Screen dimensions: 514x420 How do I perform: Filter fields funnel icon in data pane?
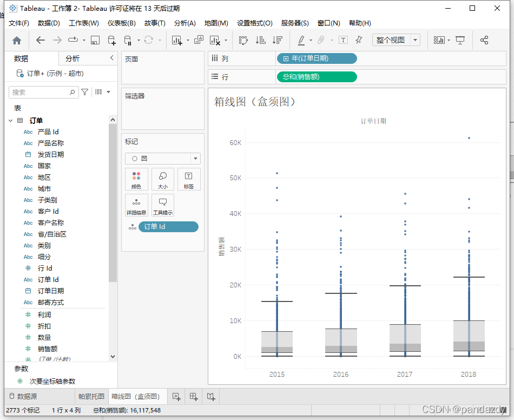(x=84, y=92)
